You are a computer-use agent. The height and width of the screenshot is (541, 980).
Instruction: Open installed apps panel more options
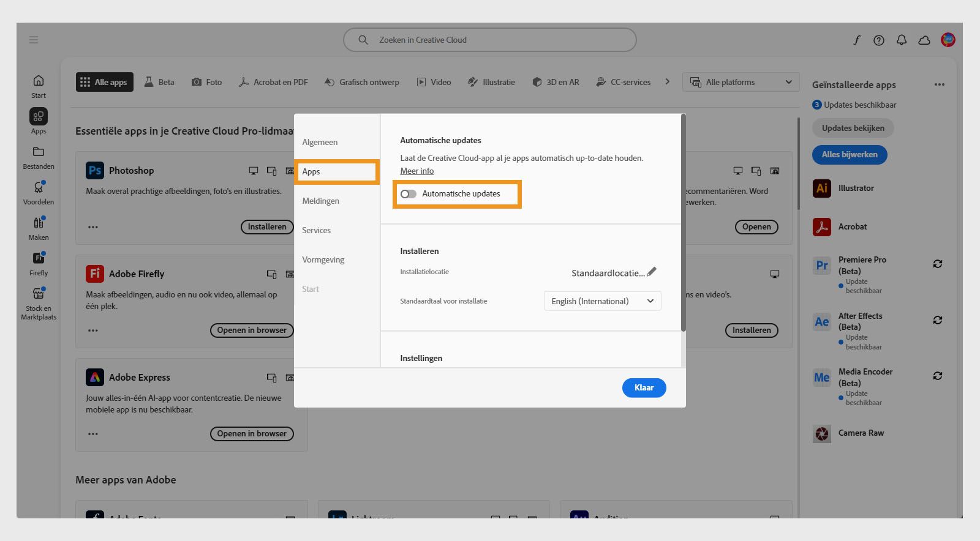(940, 84)
